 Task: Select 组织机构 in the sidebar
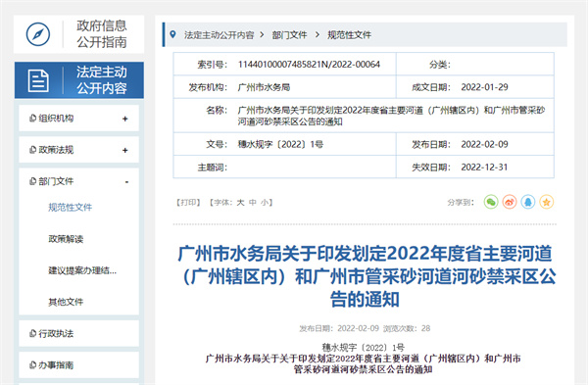(56, 119)
